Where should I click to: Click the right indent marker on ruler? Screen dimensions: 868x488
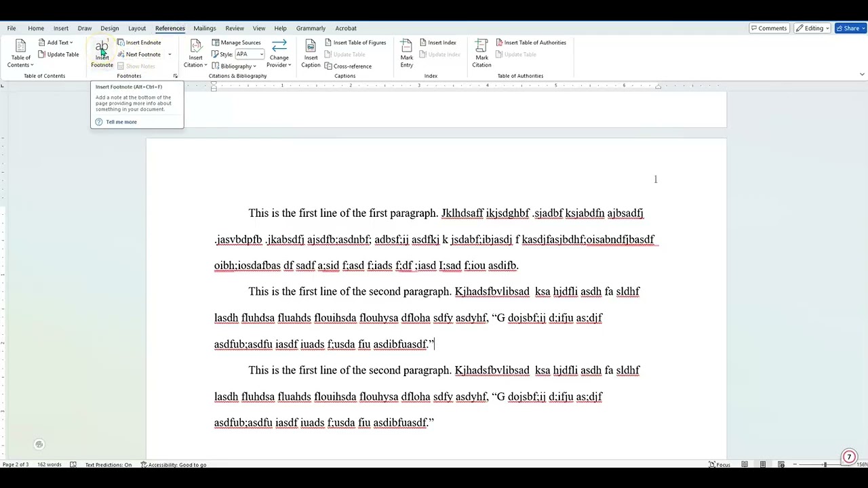pyautogui.click(x=658, y=87)
